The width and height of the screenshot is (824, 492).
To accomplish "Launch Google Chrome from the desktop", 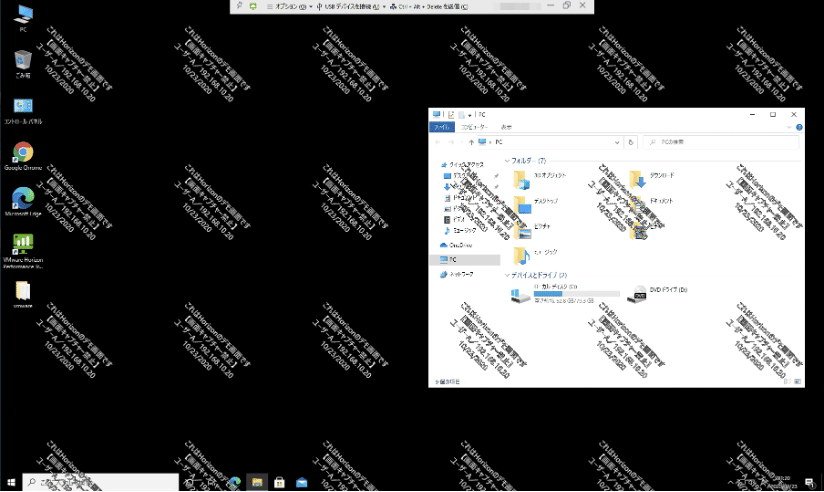I will 23,156.
